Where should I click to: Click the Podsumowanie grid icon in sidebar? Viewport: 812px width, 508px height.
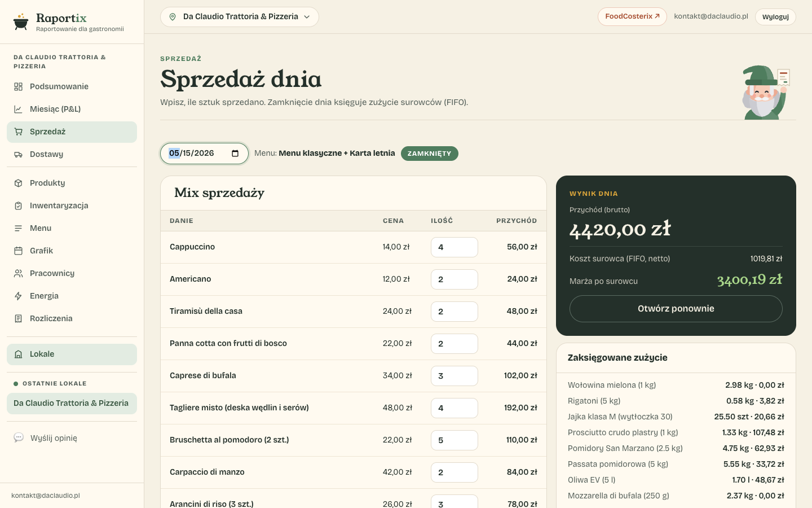click(19, 86)
